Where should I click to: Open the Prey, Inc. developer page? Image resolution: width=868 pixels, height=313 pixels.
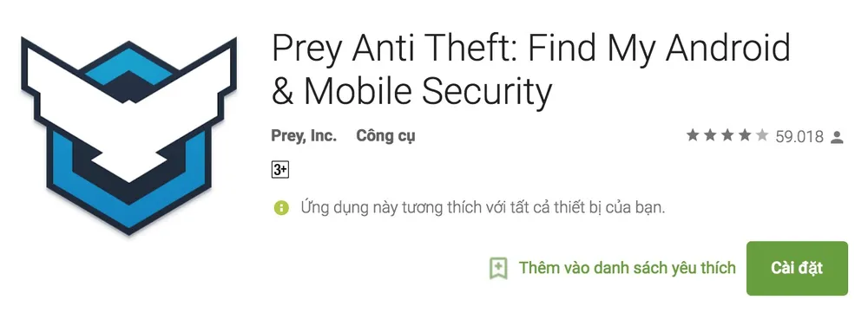(304, 136)
